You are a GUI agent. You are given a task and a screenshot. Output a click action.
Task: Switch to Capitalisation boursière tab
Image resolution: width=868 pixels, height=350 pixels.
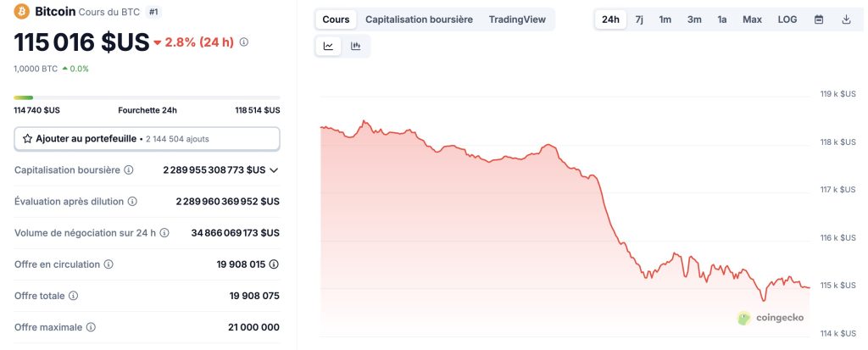pyautogui.click(x=419, y=19)
